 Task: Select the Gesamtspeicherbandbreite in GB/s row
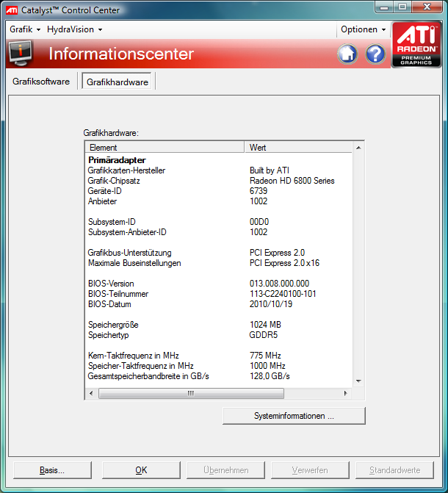(219, 376)
